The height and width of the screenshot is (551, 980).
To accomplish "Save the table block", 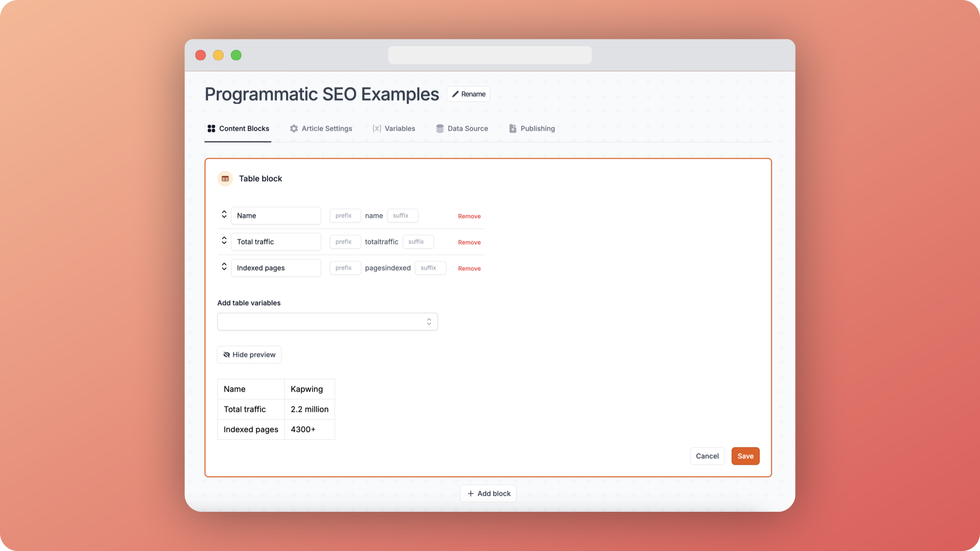I will pyautogui.click(x=745, y=456).
